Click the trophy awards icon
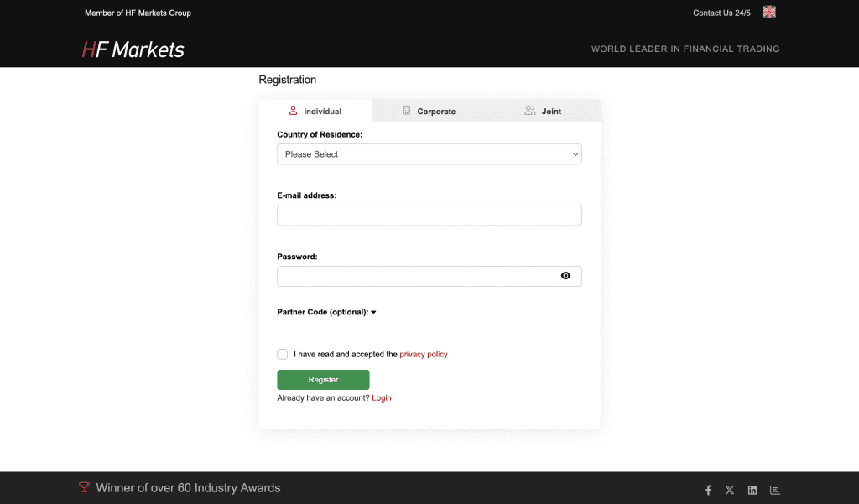Image resolution: width=859 pixels, height=504 pixels. [x=84, y=487]
